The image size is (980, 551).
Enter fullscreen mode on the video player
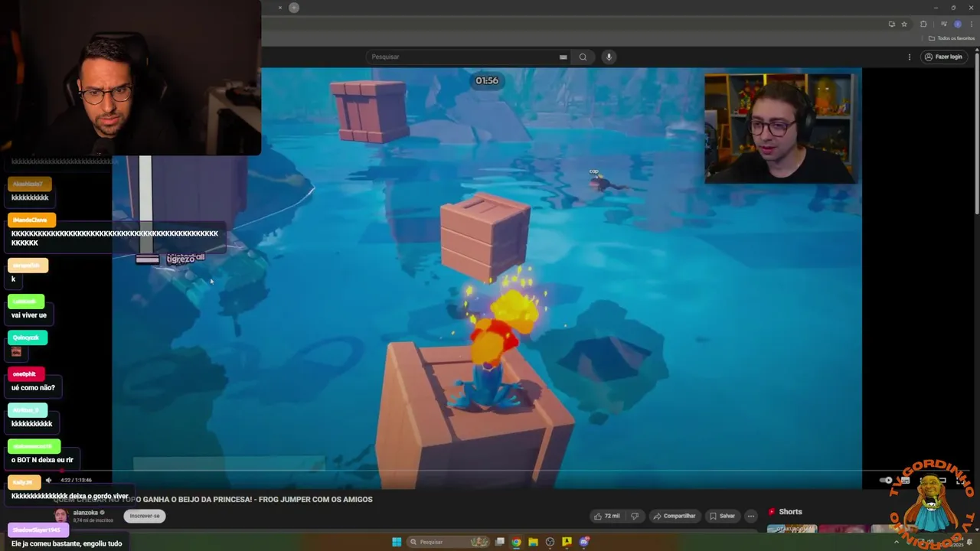pyautogui.click(x=961, y=480)
